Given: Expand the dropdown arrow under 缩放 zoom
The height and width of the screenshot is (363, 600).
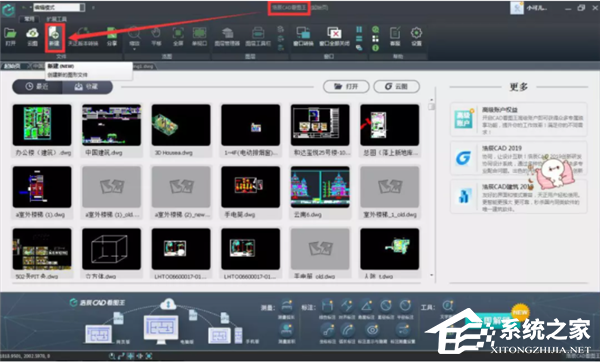Looking at the screenshot, I should [134, 49].
